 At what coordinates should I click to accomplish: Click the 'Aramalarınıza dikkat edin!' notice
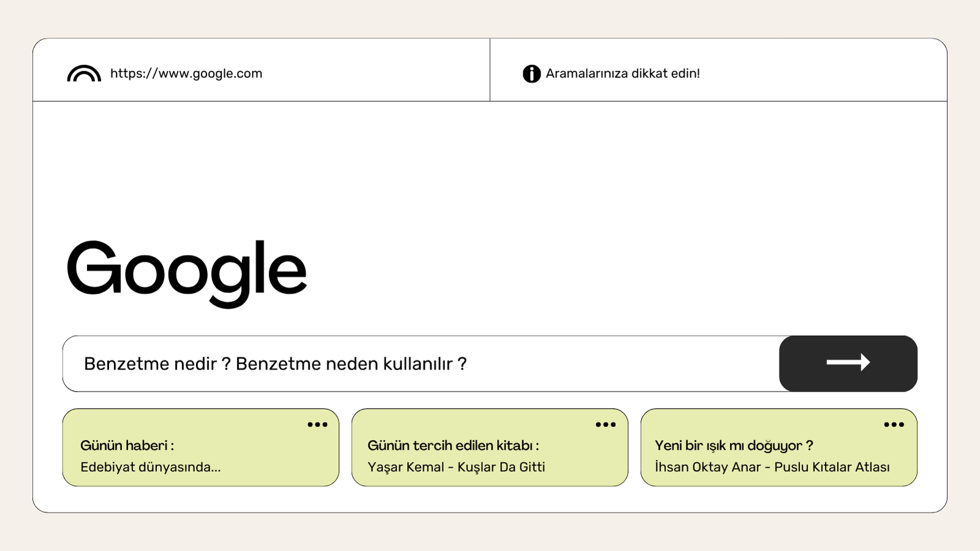point(623,74)
